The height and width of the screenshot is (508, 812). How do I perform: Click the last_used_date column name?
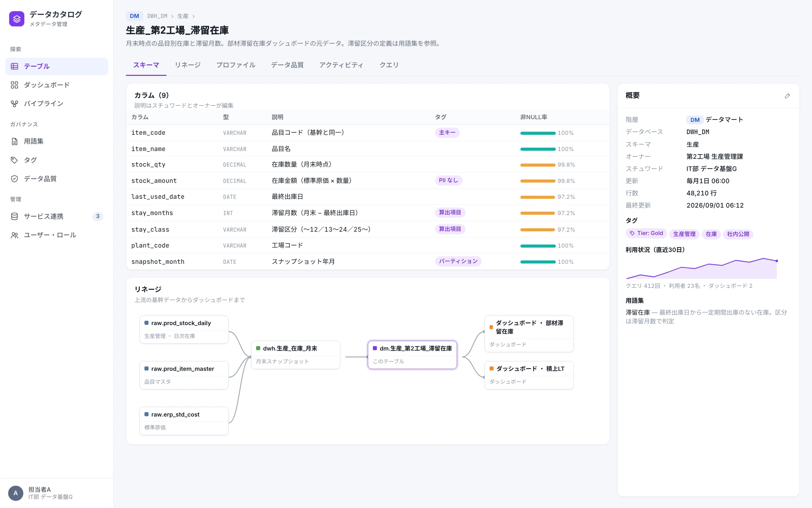[x=158, y=197]
